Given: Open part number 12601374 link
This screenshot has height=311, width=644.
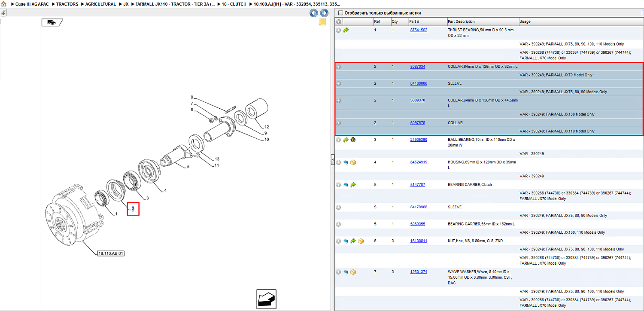Looking at the screenshot, I should click(x=419, y=272).
